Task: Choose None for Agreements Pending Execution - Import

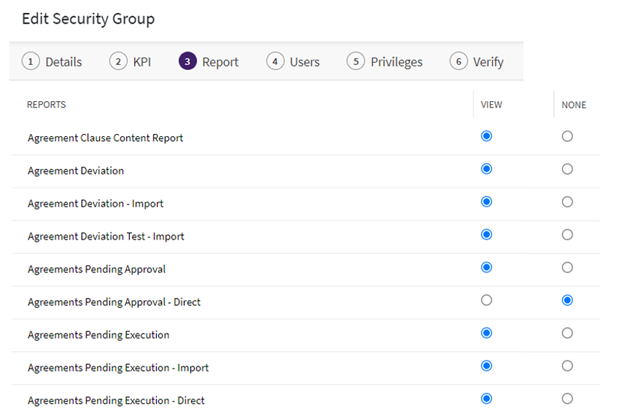Action: pyautogui.click(x=567, y=366)
